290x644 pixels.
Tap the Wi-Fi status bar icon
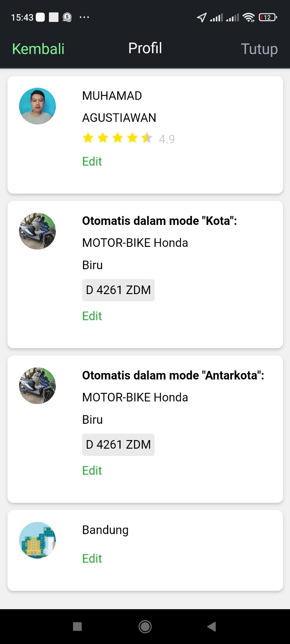click(x=248, y=17)
